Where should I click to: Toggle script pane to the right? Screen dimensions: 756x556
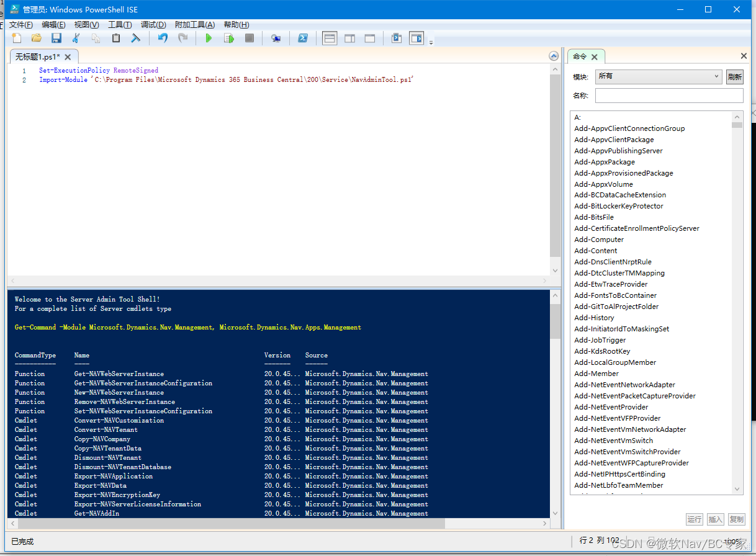[349, 38]
